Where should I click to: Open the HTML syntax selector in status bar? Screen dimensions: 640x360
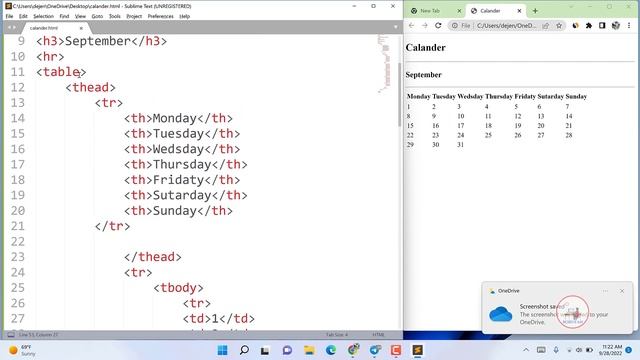click(x=378, y=335)
